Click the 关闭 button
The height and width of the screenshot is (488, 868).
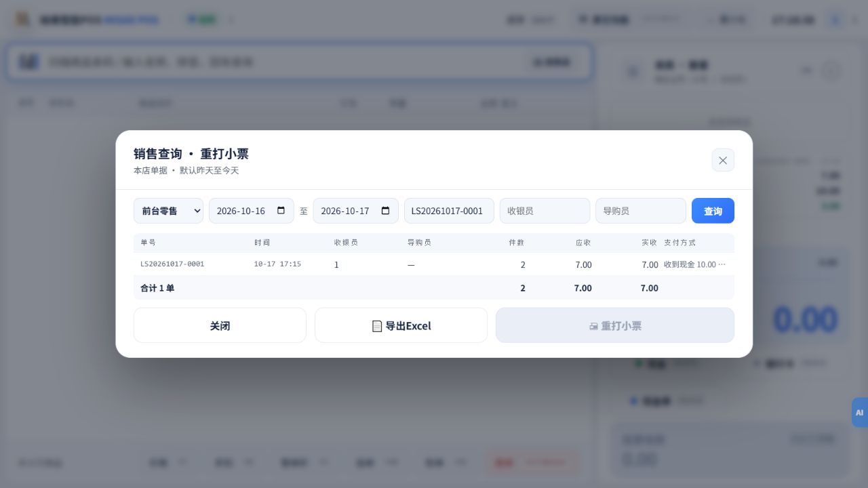coord(220,325)
